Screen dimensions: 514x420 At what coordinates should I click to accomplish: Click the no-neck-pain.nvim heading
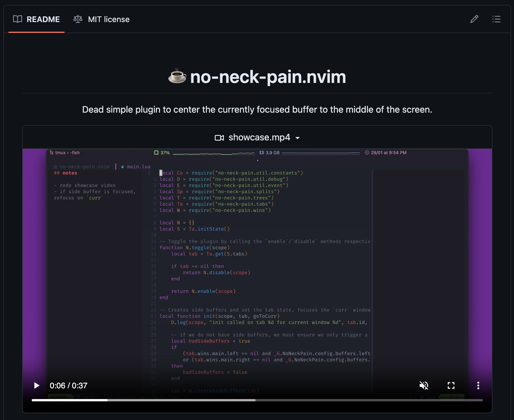coord(268,77)
